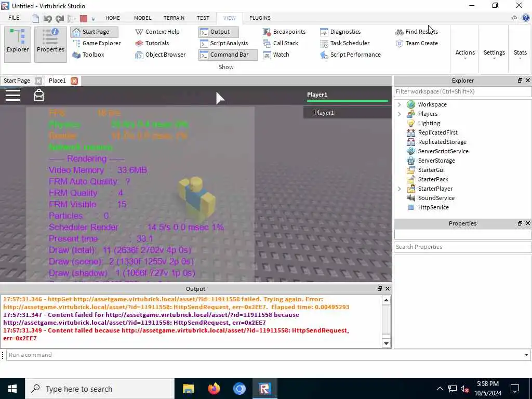The width and height of the screenshot is (532, 399).
Task: Open Firefox from the taskbar
Action: [214, 389]
